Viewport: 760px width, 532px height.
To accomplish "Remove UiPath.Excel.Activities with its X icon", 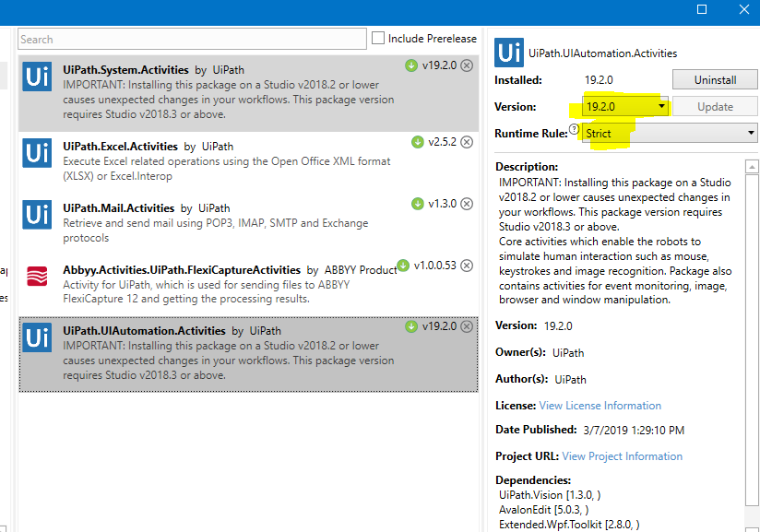I will tap(467, 142).
